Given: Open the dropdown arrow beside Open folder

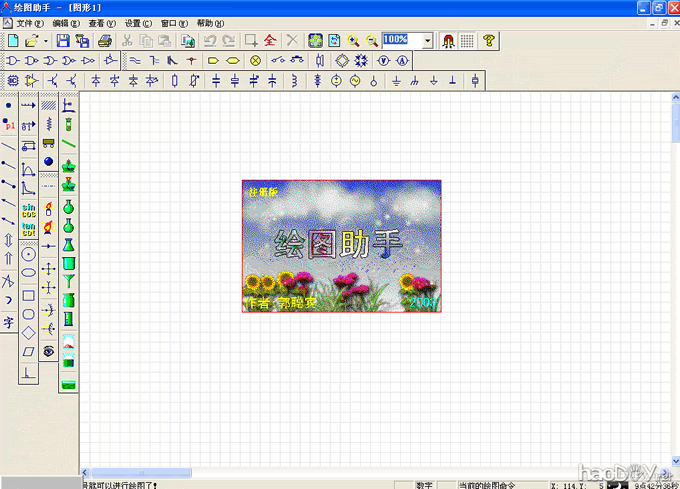Looking at the screenshot, I should point(46,41).
